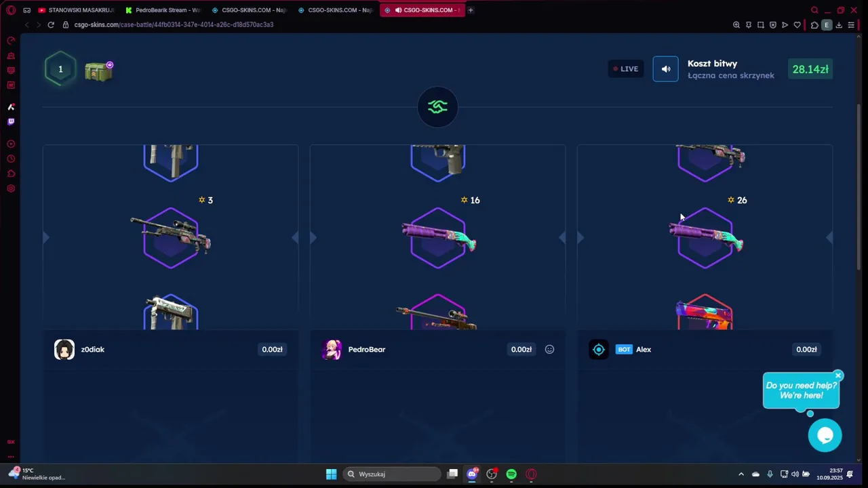The height and width of the screenshot is (488, 868).
Task: Click the LIVE status badge
Action: click(625, 69)
